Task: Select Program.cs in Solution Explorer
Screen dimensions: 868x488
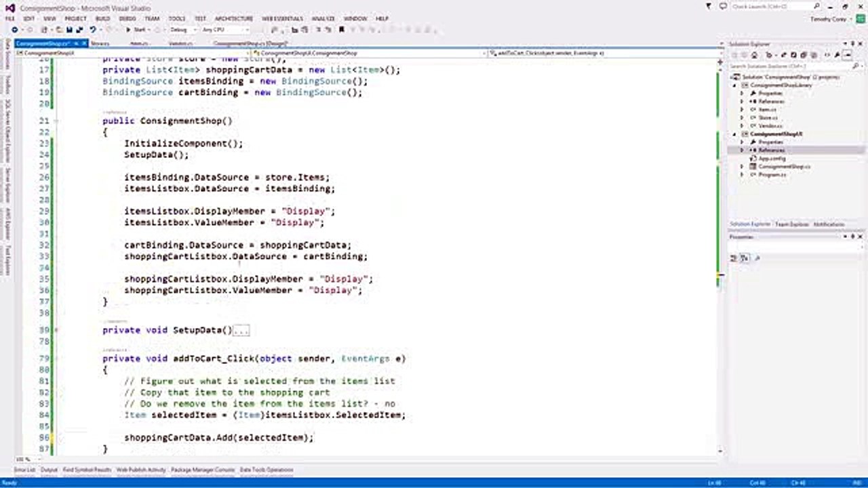Action: coord(772,175)
